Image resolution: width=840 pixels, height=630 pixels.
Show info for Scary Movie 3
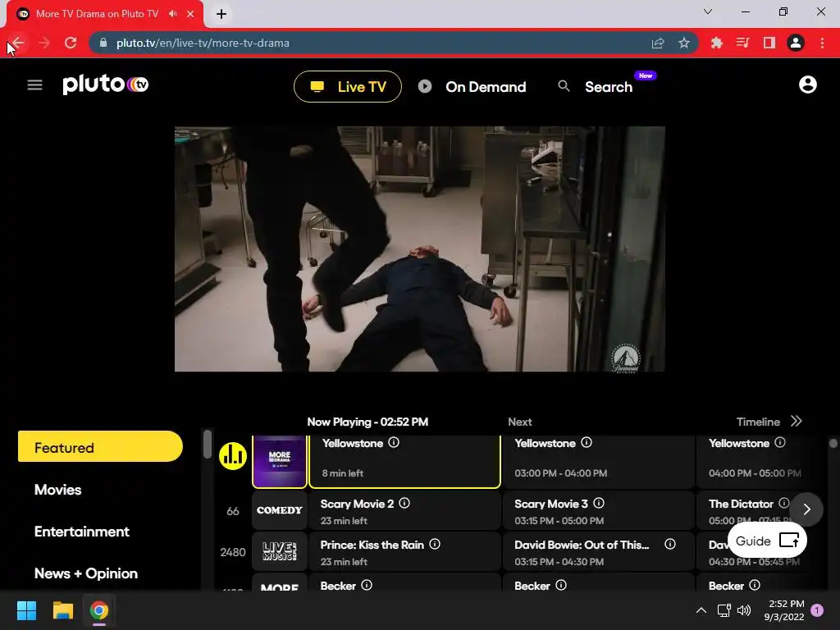599,503
